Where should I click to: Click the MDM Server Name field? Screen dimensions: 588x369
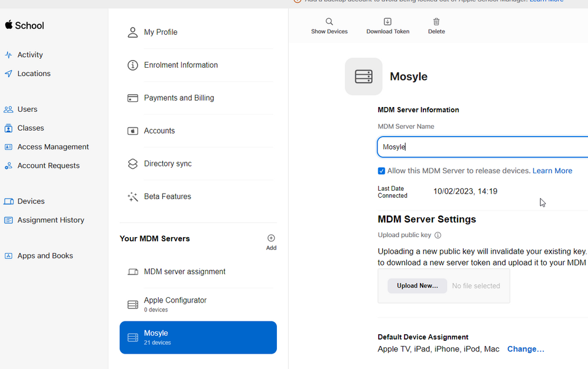tap(483, 147)
